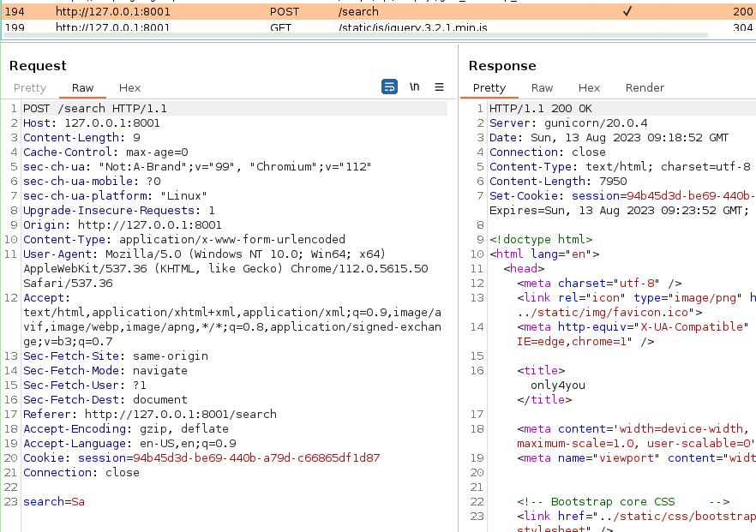Toggle word wrap icon in Request panel
Viewport: 756px width, 532px height.
(390, 87)
